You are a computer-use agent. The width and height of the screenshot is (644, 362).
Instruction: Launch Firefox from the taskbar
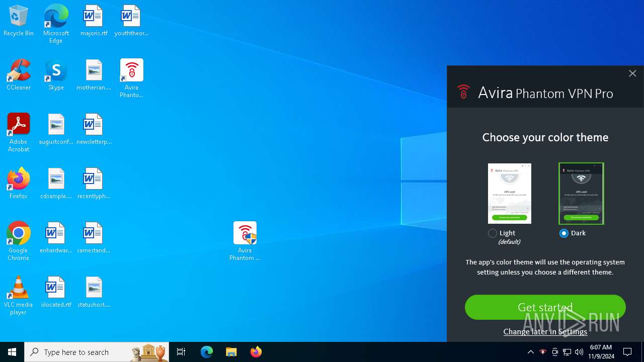tap(256, 352)
